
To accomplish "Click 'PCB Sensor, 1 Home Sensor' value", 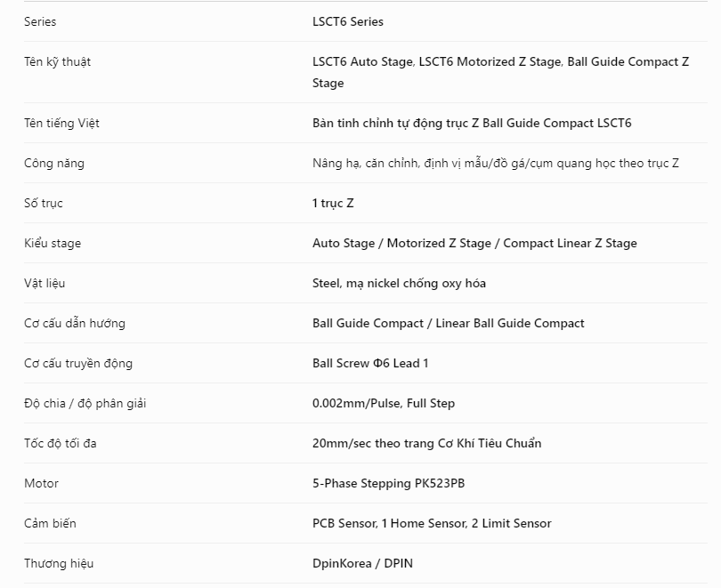I will (x=390, y=523).
